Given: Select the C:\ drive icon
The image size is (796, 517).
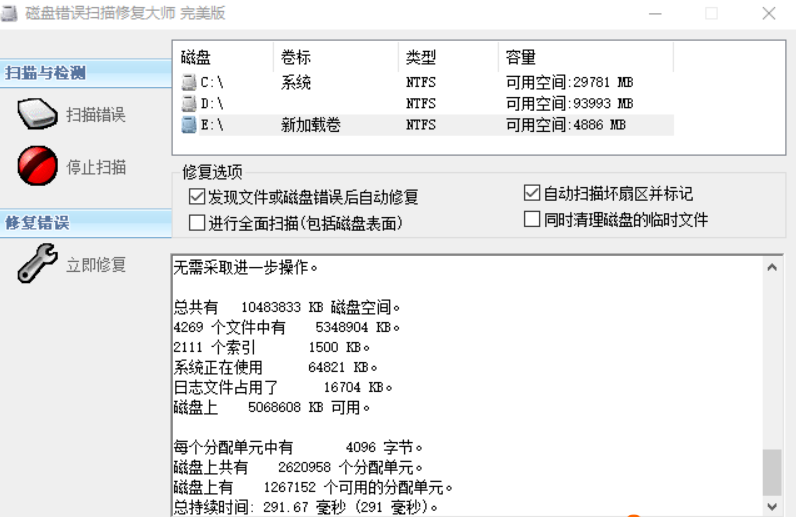Looking at the screenshot, I should (x=189, y=82).
